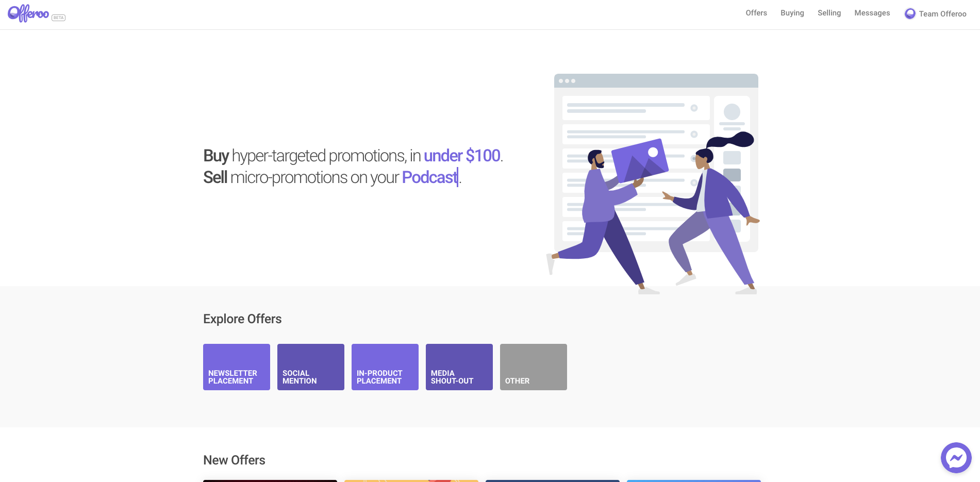Click the Offeroo logo in the header
Image resolution: width=980 pixels, height=482 pixels.
tap(28, 13)
